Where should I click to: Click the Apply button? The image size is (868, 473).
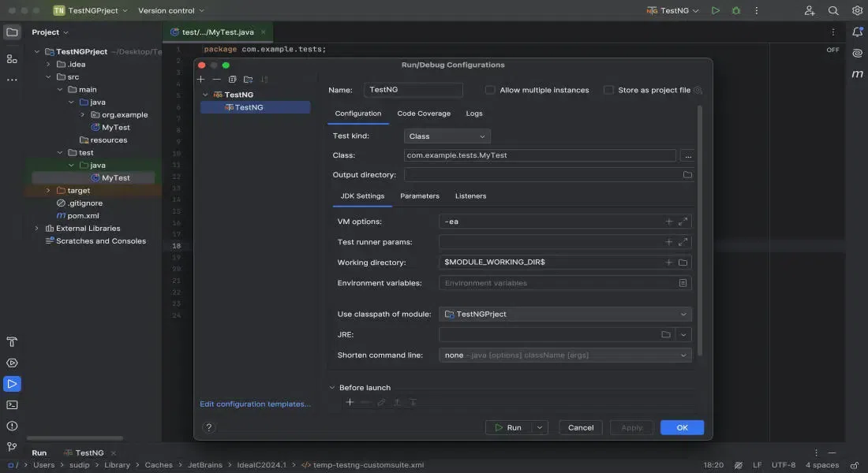pyautogui.click(x=631, y=427)
